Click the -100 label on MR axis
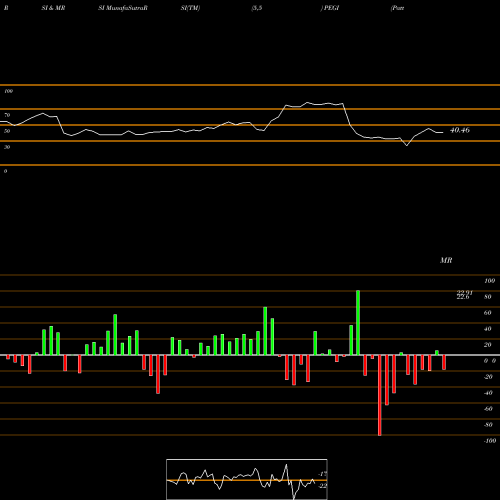 point(490,441)
